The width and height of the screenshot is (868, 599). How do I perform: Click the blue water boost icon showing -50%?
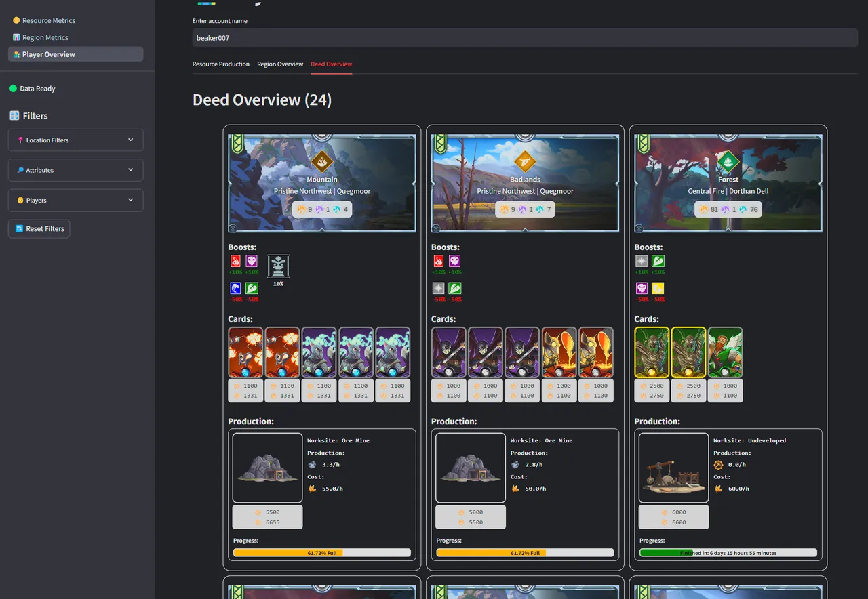(235, 289)
